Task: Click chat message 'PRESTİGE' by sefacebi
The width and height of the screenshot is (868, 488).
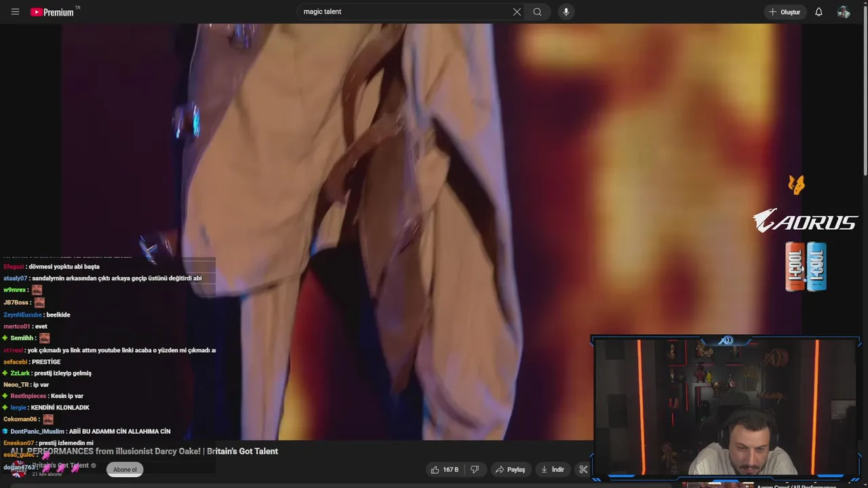Action: (46, 362)
